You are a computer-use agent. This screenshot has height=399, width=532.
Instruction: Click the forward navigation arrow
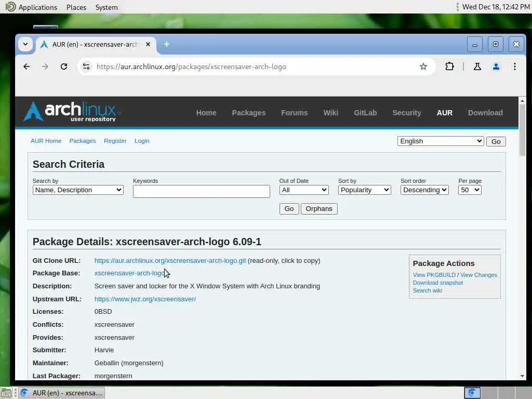click(45, 66)
